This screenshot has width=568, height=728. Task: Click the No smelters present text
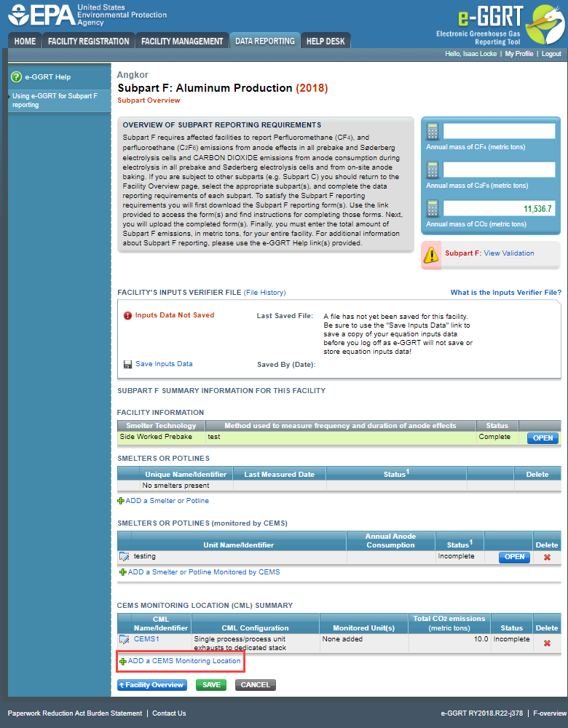pyautogui.click(x=175, y=486)
